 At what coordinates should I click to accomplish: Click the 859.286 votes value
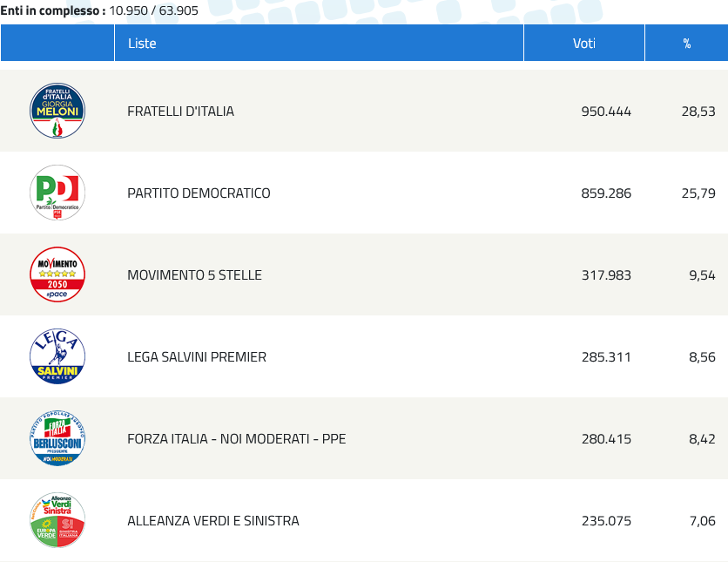click(606, 193)
